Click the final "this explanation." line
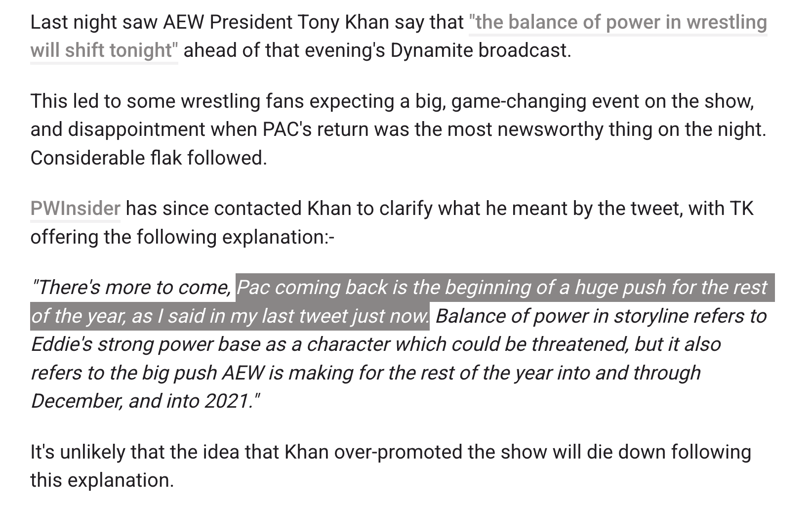812x507 pixels. point(102,480)
